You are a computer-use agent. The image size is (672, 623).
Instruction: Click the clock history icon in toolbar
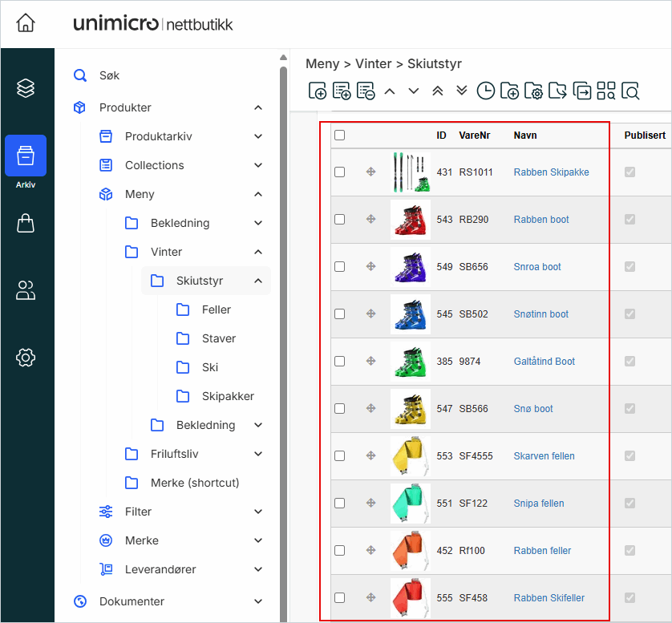(x=485, y=91)
